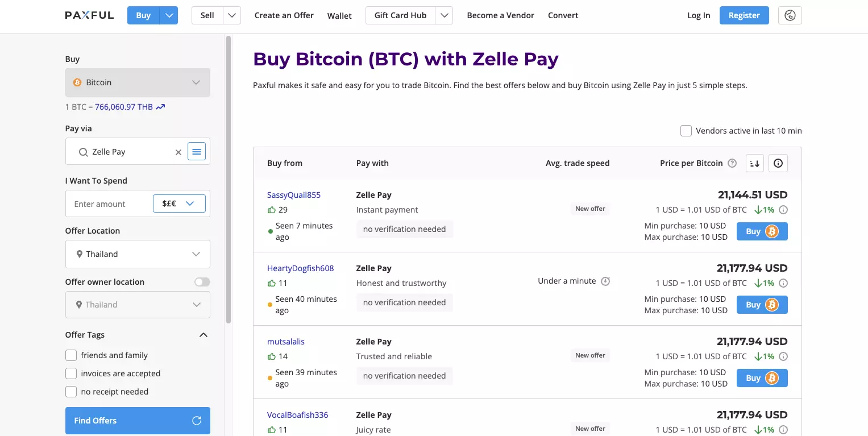The image size is (868, 436).
Task: Click the 766,060.97 THB rate link
Action: click(124, 107)
